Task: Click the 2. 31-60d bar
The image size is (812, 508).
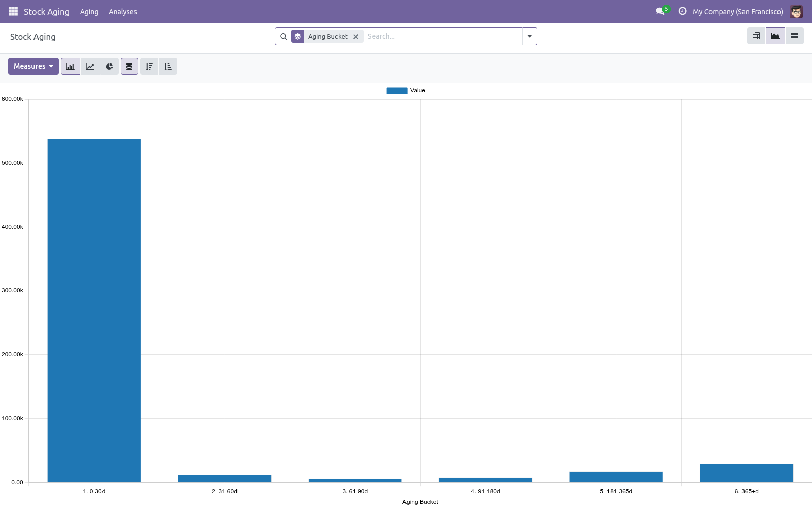Action: [x=224, y=479]
